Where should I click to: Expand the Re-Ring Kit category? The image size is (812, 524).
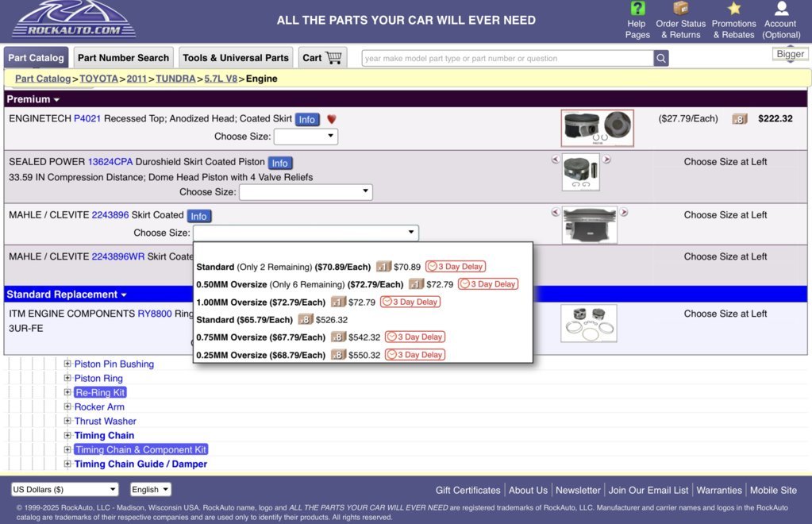[x=67, y=392]
